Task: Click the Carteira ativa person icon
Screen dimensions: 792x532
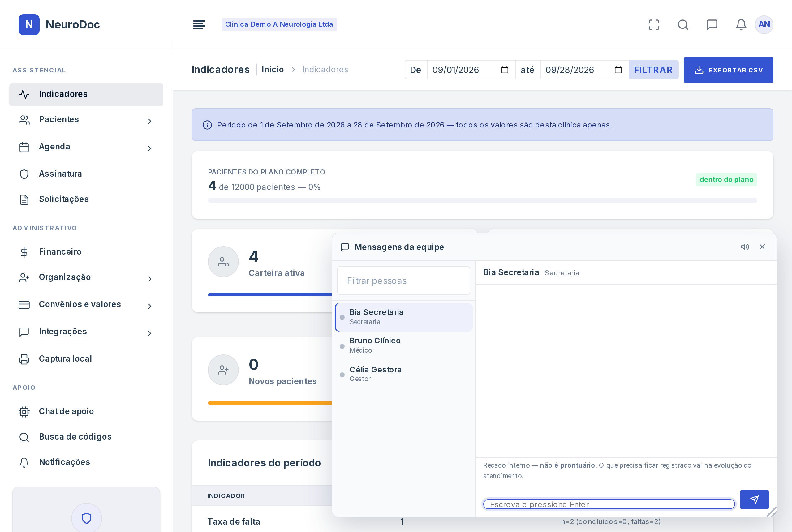Action: pyautogui.click(x=223, y=262)
